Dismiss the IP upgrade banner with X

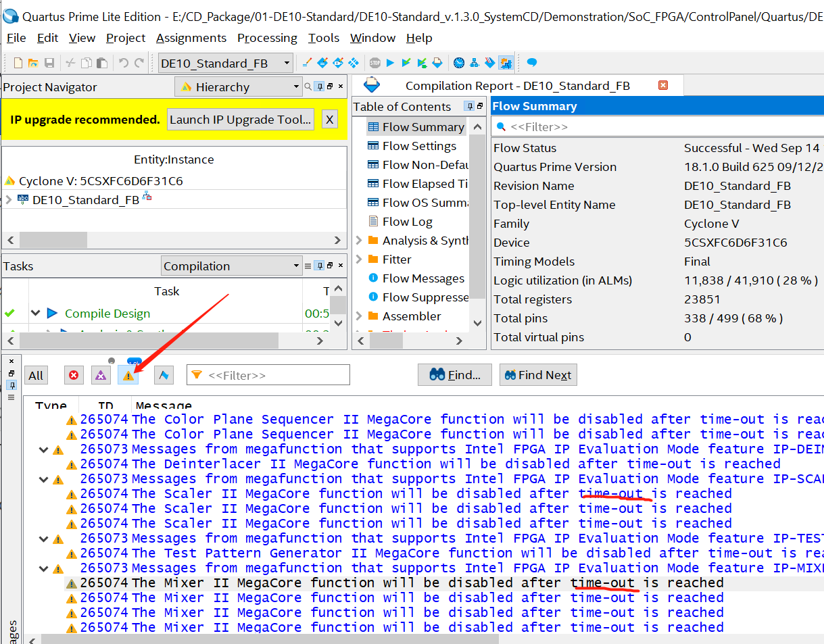click(329, 120)
